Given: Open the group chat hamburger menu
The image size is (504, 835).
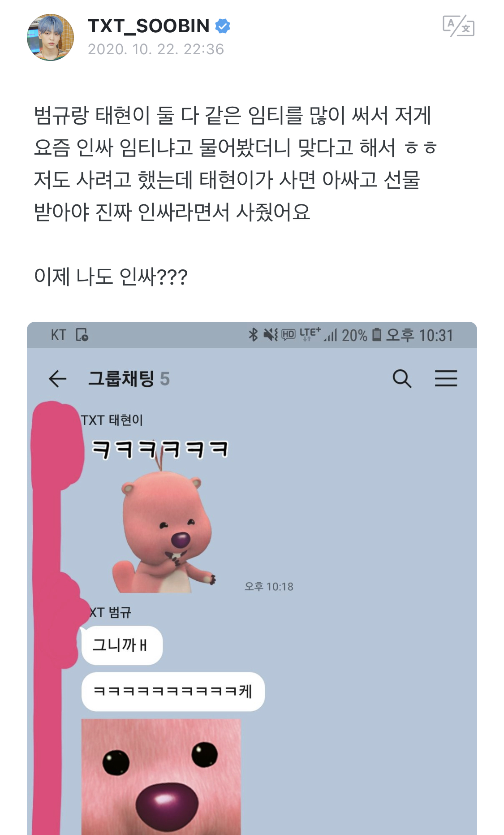Looking at the screenshot, I should coord(446,378).
